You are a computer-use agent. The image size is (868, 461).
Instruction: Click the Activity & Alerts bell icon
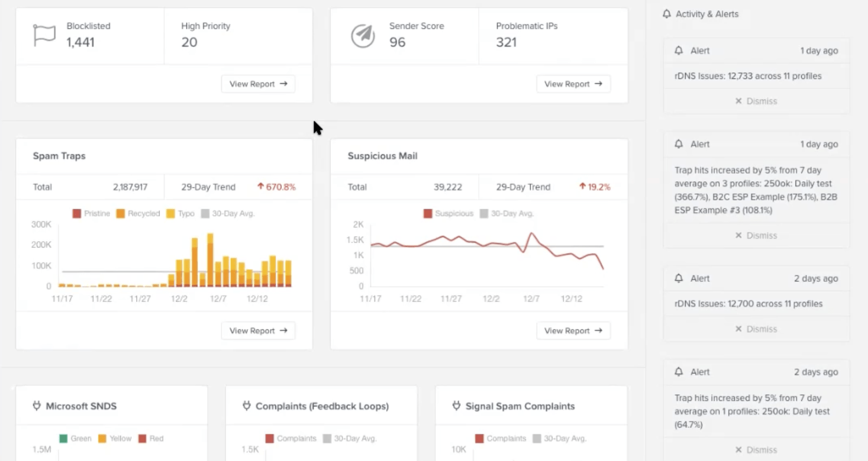tap(667, 14)
